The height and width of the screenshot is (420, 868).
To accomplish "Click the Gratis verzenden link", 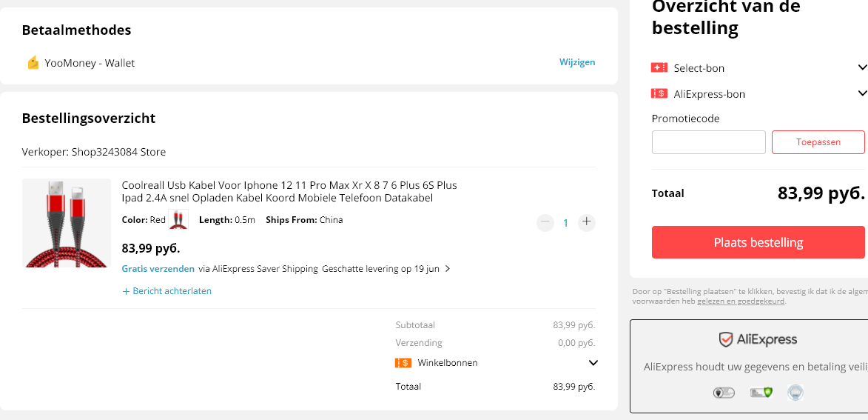I will point(158,269).
